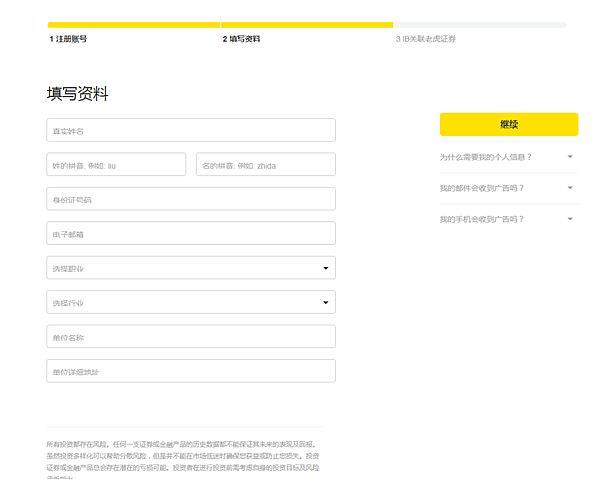
Task: Click the arrow beside 我的手机会收到广告吗
Action: pos(570,219)
